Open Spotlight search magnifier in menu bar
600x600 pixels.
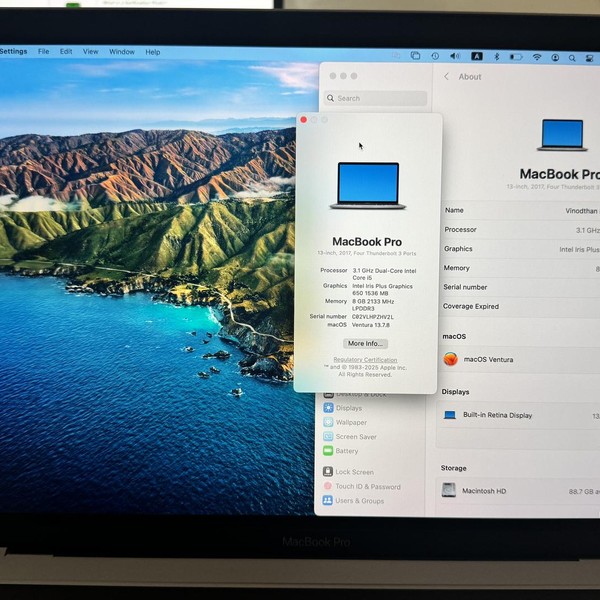[x=572, y=58]
